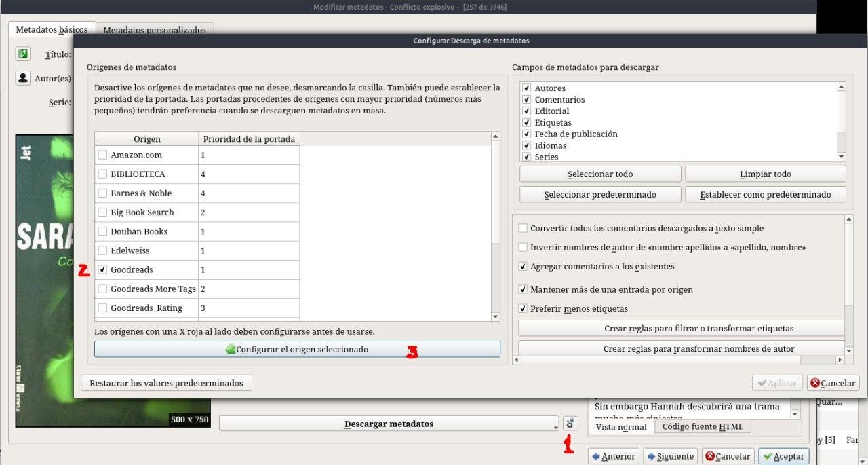Toggle Preferir menos etiquetas option
The height and width of the screenshot is (465, 868).
(523, 309)
